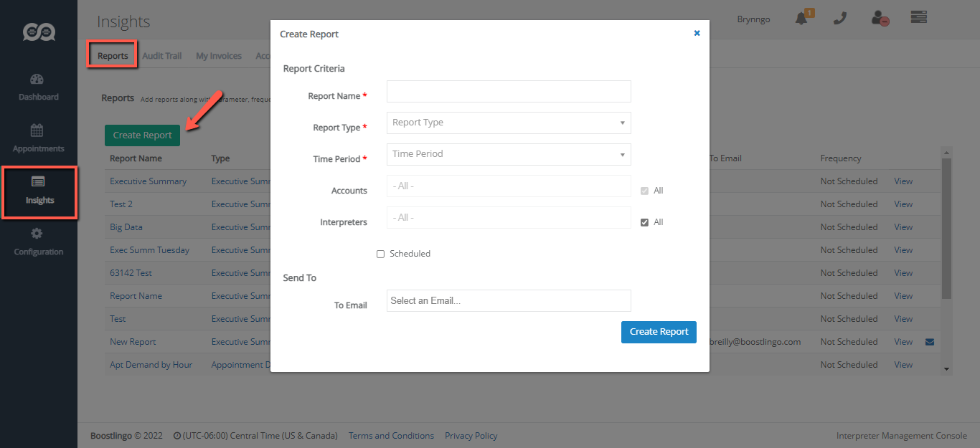Open Configuration gear icon
Image resolution: width=980 pixels, height=448 pixels.
pyautogui.click(x=37, y=234)
